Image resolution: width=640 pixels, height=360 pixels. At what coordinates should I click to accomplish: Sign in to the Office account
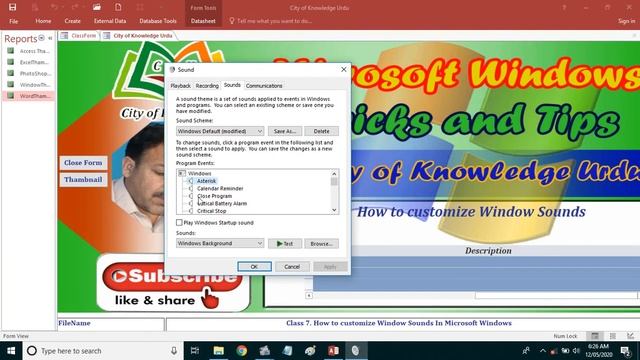click(626, 21)
